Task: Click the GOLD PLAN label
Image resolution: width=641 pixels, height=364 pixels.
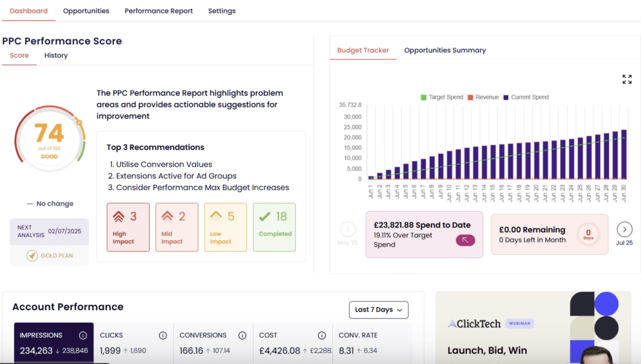Action: coord(57,256)
